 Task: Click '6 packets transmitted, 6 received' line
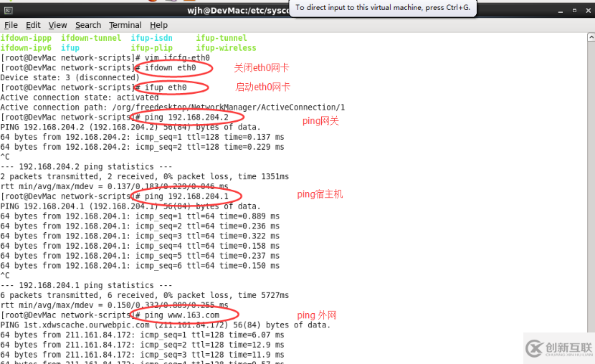(x=145, y=295)
